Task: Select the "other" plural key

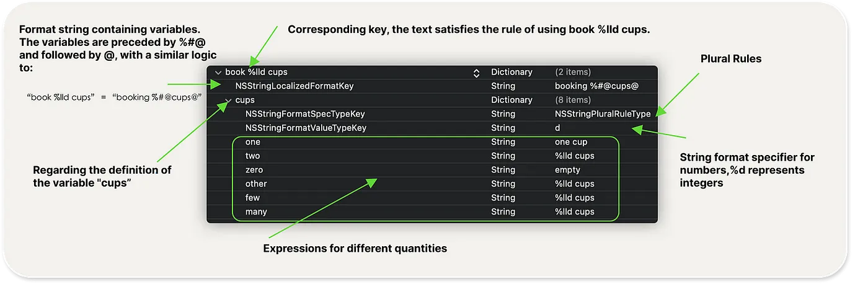Action: [x=256, y=184]
